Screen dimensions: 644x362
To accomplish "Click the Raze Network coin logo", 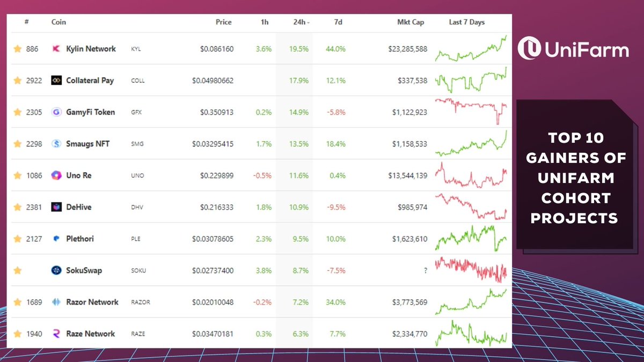I will 56,334.
